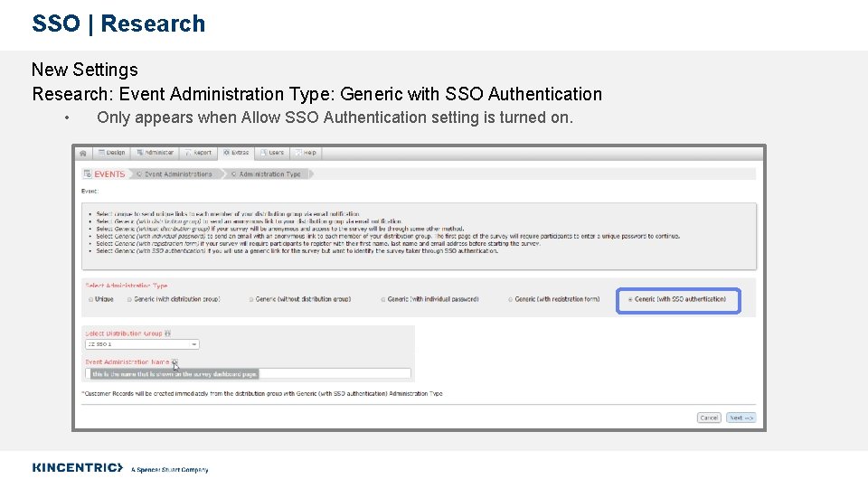Click the gear icon before Administration Type breadcrumb

[x=233, y=174]
